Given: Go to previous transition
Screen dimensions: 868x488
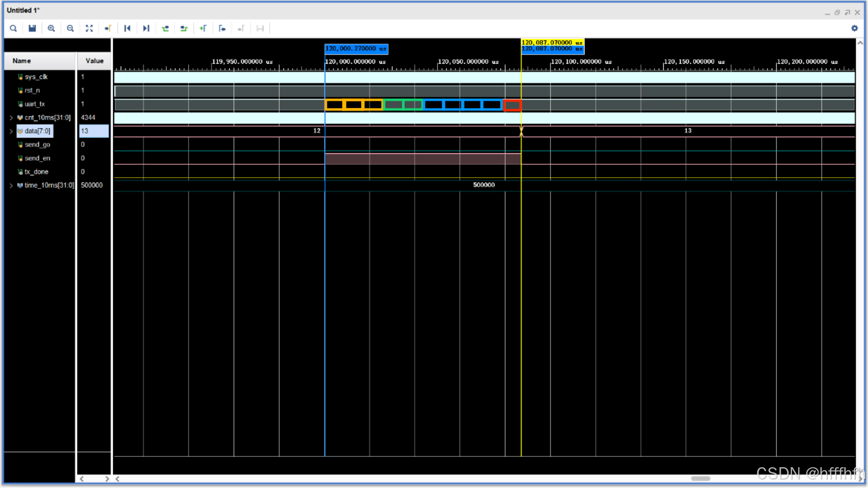Looking at the screenshot, I should click(x=165, y=28).
